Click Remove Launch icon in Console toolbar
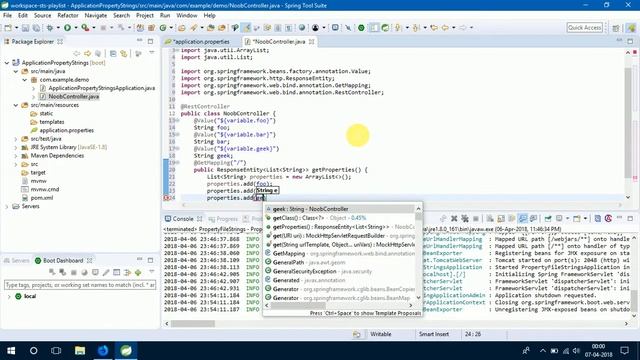Viewport: 640px width, 360px height. pyautogui.click(x=454, y=219)
